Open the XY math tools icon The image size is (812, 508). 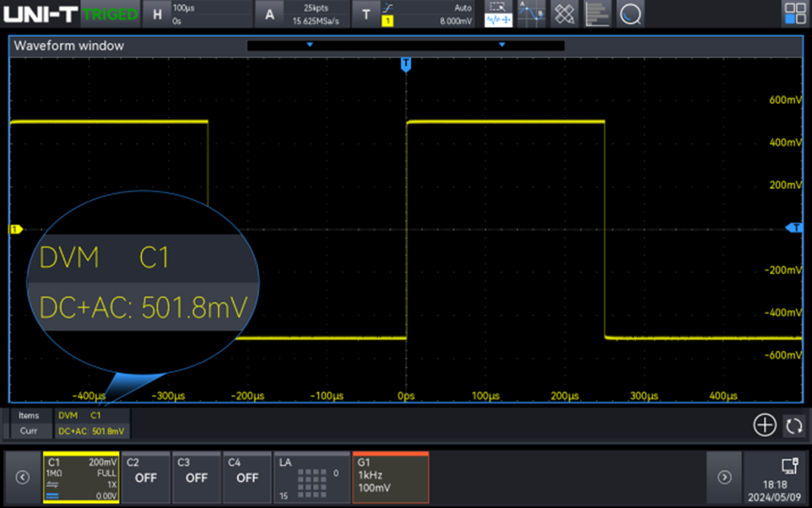click(x=564, y=14)
